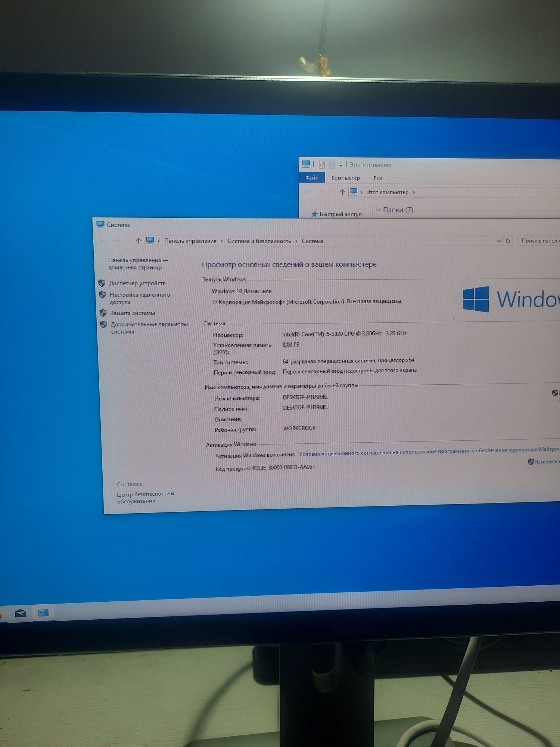
Task: Open Настройка удаленного доступа link
Action: [x=140, y=298]
